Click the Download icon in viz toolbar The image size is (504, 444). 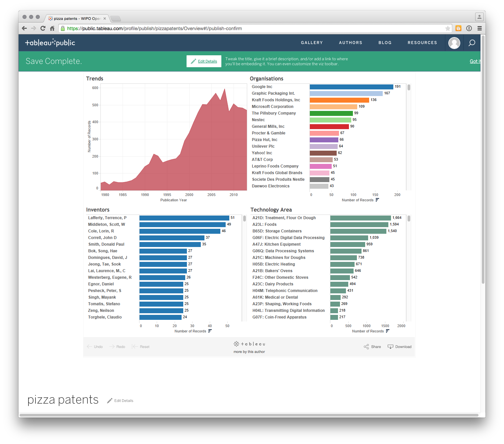(390, 347)
